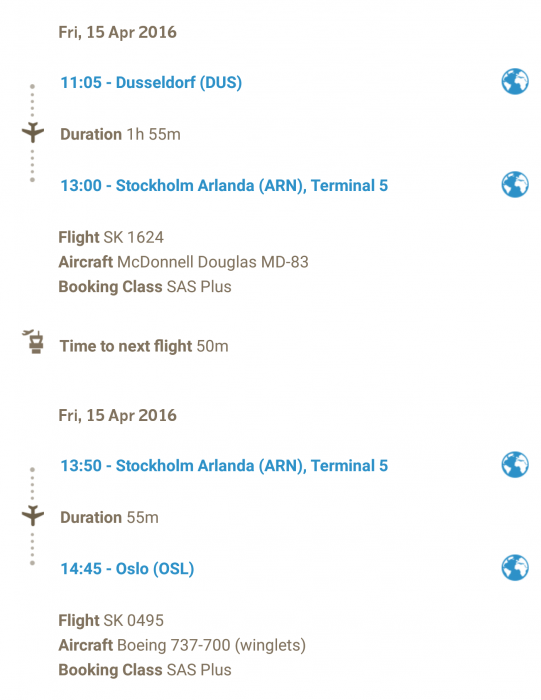Click airplane icon beside Duration 55m
The height and width of the screenshot is (700, 541).
pyautogui.click(x=33, y=516)
